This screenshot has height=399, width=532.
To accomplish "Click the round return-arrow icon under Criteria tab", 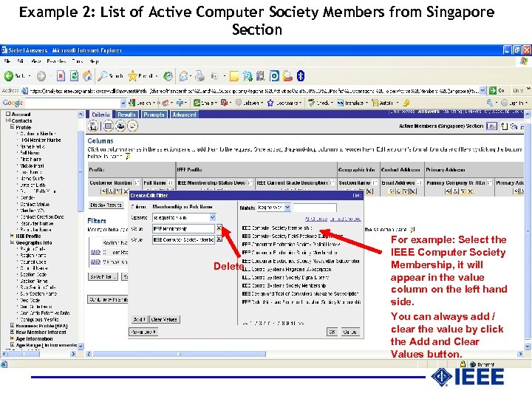I will coord(133,126).
